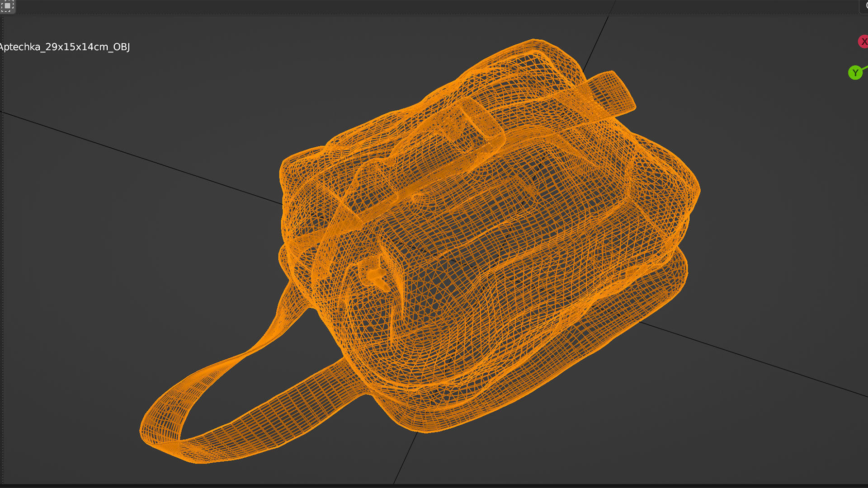Click the red X axis gizmo
Image resolution: width=868 pixels, height=488 pixels.
[863, 42]
